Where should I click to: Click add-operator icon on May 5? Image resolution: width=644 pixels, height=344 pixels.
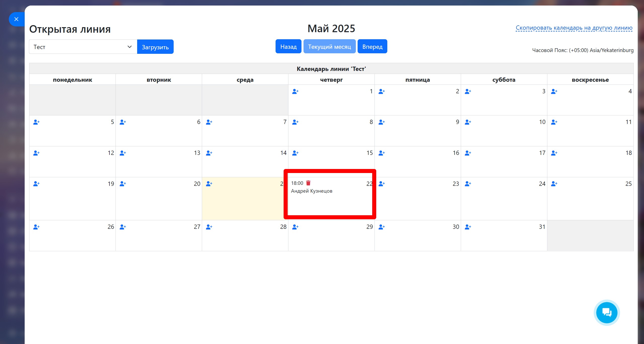36,122
